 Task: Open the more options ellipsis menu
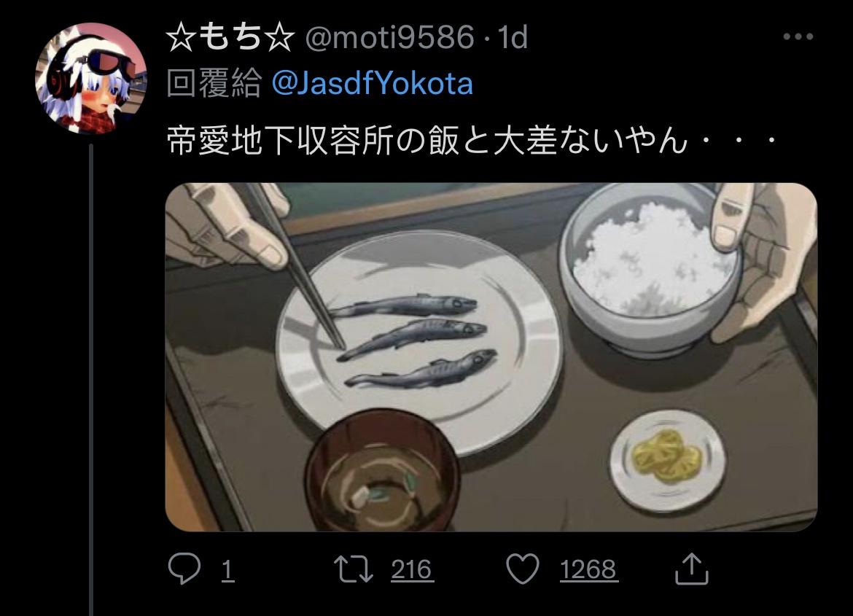(x=798, y=36)
